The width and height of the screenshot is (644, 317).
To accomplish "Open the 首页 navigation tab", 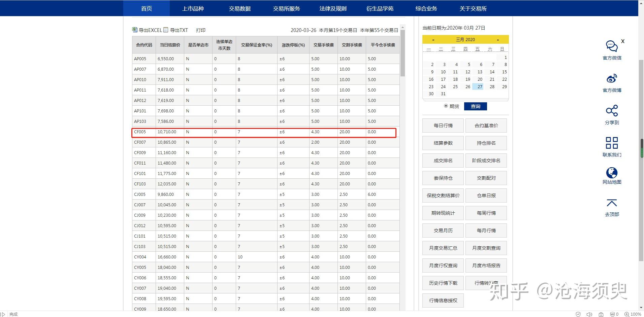I will [146, 8].
